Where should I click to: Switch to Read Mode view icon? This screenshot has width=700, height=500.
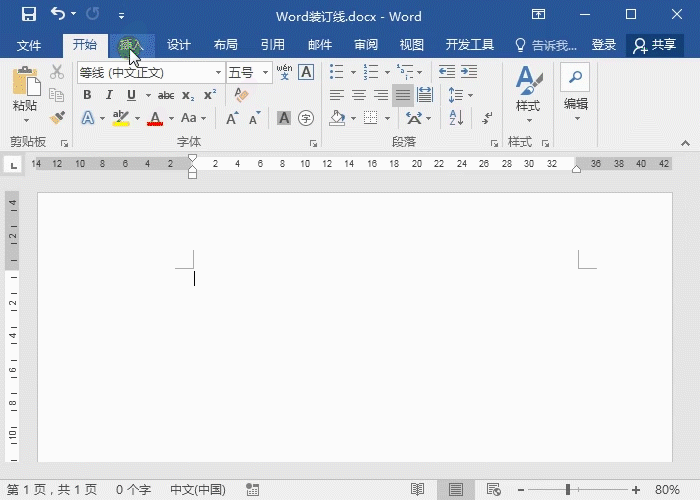(x=417, y=490)
